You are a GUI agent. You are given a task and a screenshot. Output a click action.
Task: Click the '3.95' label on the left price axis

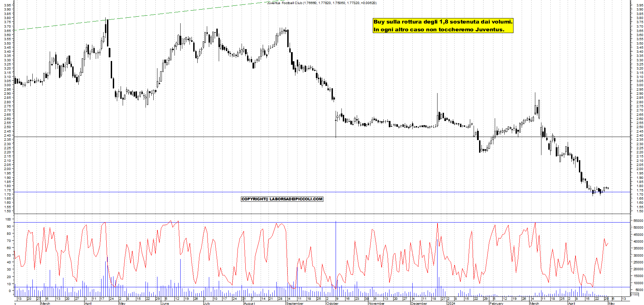click(x=7, y=5)
